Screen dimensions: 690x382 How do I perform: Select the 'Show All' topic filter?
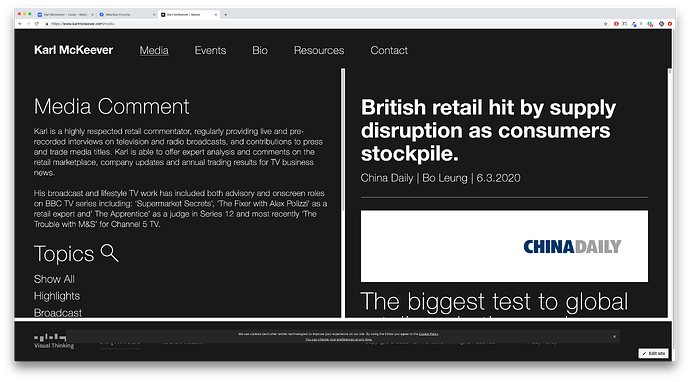tap(54, 279)
